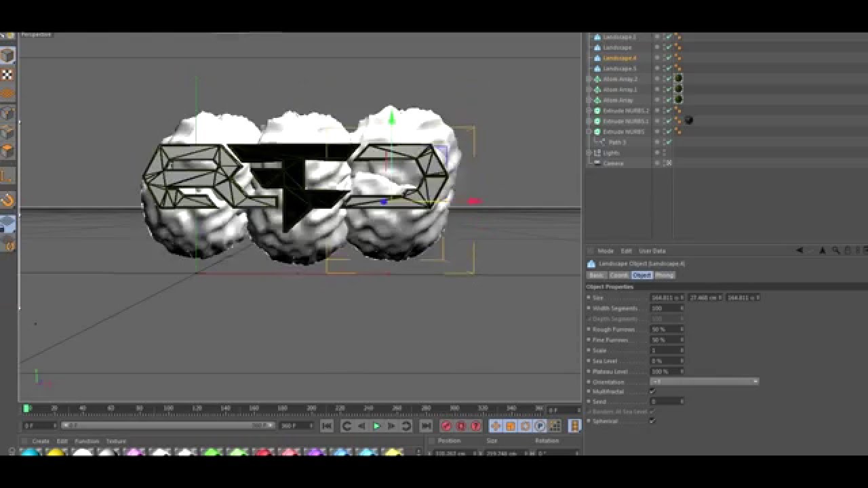Screen dimensions: 868x488
Task: Switch to the Phong tab
Action: click(x=665, y=275)
